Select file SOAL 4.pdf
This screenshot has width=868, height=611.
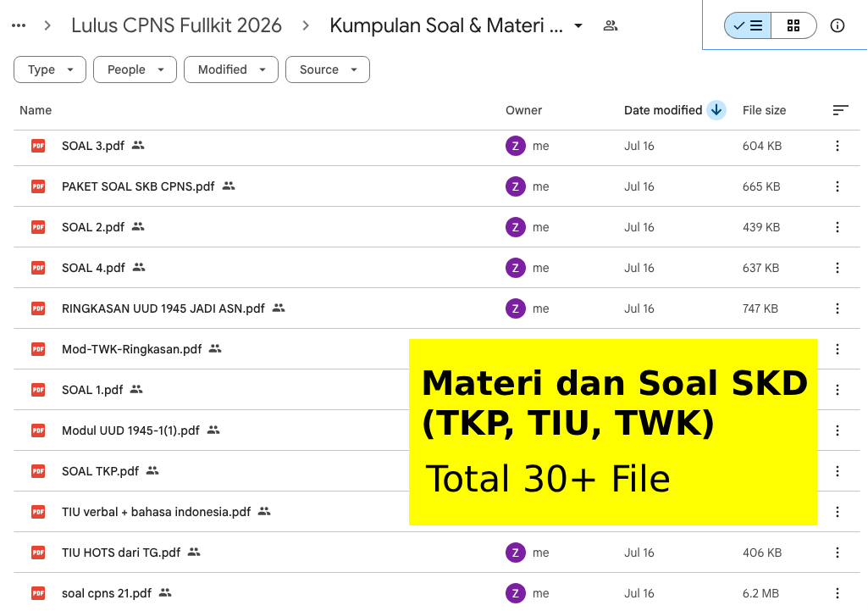[x=93, y=268]
